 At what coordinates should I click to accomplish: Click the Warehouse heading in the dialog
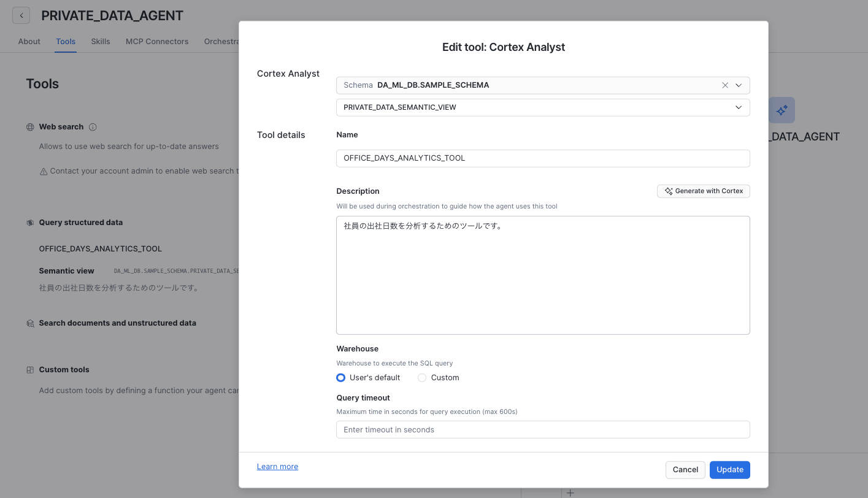[358, 349]
